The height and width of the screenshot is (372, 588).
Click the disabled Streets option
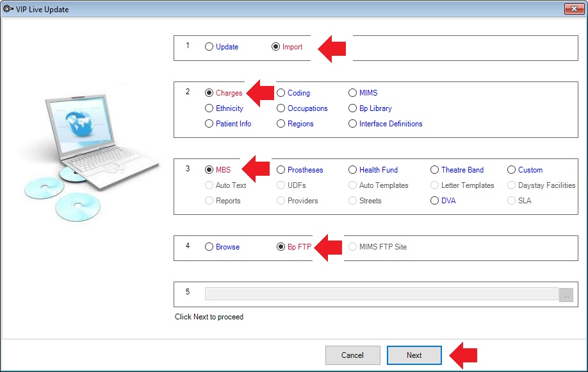[364, 201]
